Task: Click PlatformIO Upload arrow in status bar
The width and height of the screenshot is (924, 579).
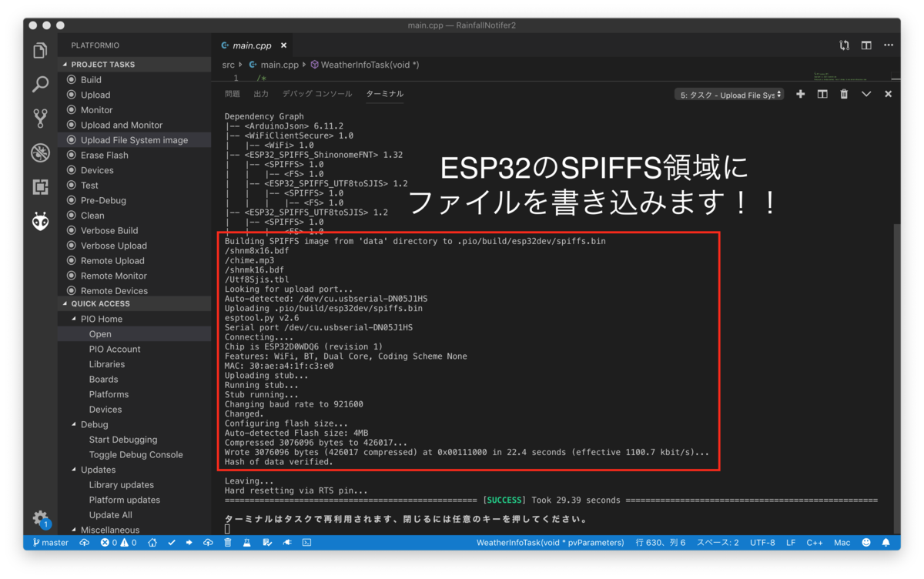Action: point(189,543)
